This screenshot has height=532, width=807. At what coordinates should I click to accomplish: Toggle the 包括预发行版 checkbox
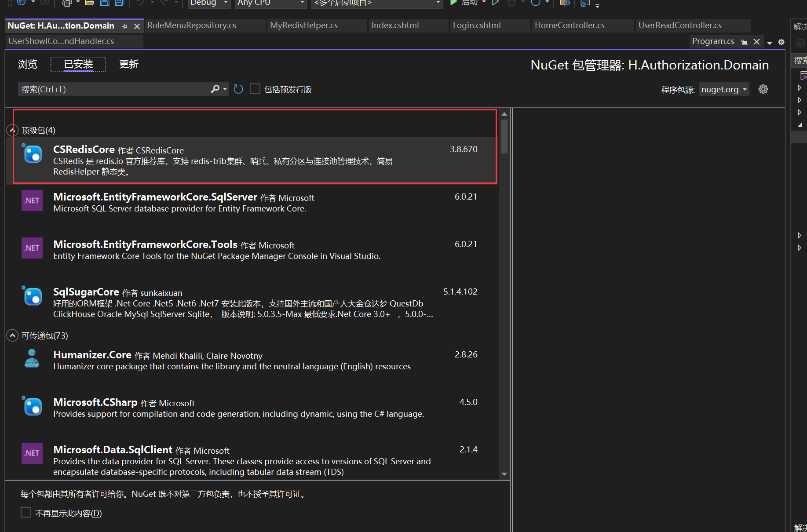255,89
